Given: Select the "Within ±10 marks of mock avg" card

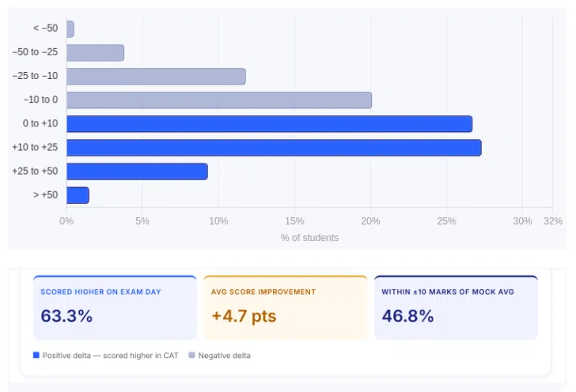Looking at the screenshot, I should [456, 307].
